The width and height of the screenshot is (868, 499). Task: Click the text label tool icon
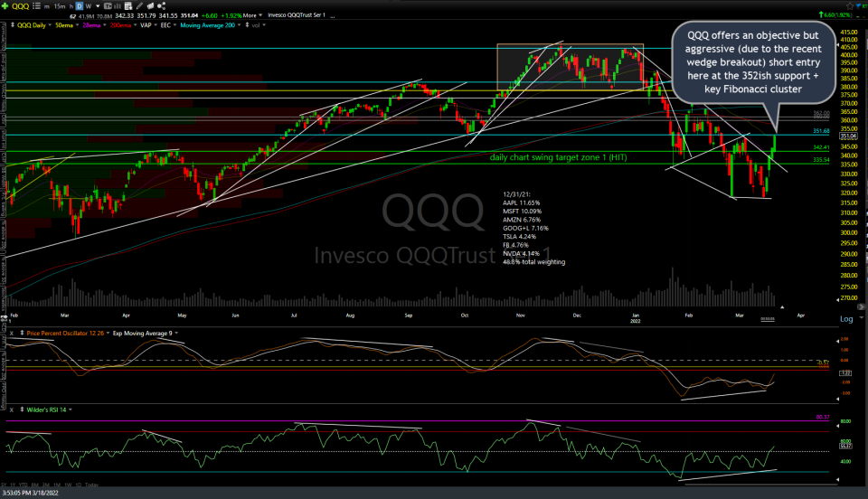108,6
